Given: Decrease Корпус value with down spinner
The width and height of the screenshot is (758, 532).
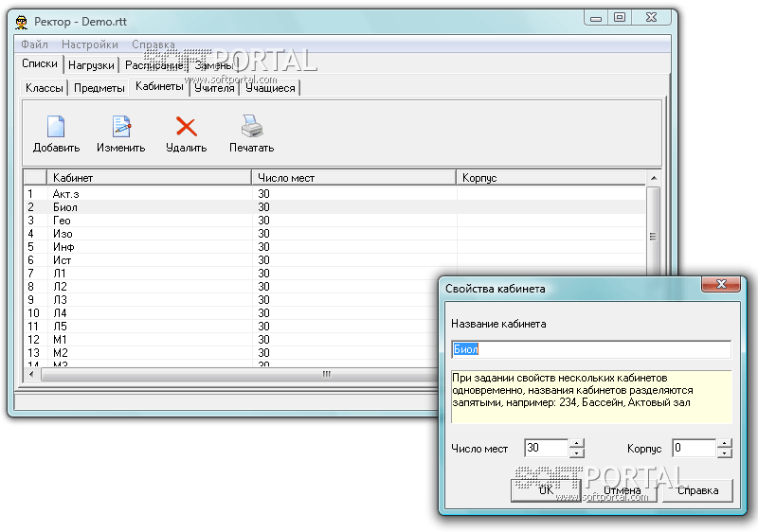Looking at the screenshot, I should coord(725,453).
